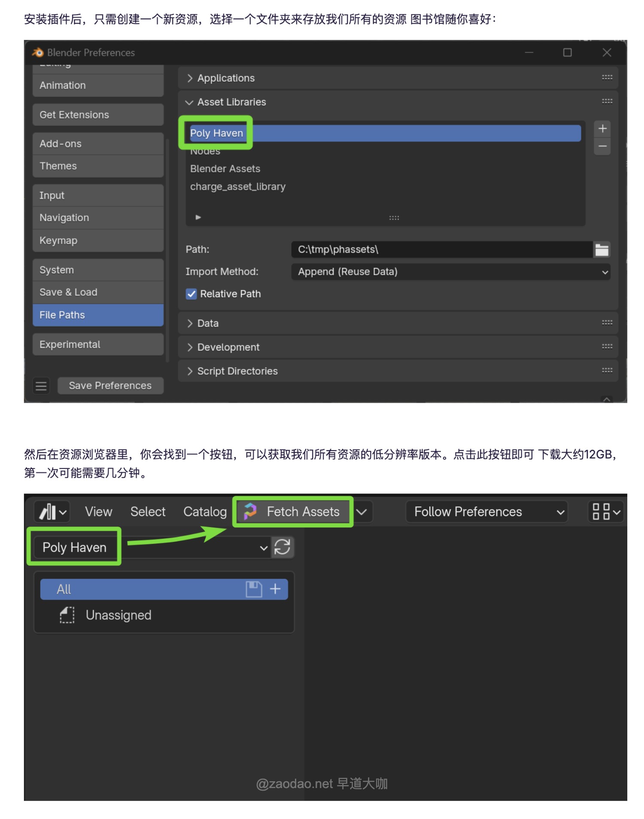Save catalog changes icon in All row
The height and width of the screenshot is (819, 644).
pyautogui.click(x=253, y=589)
